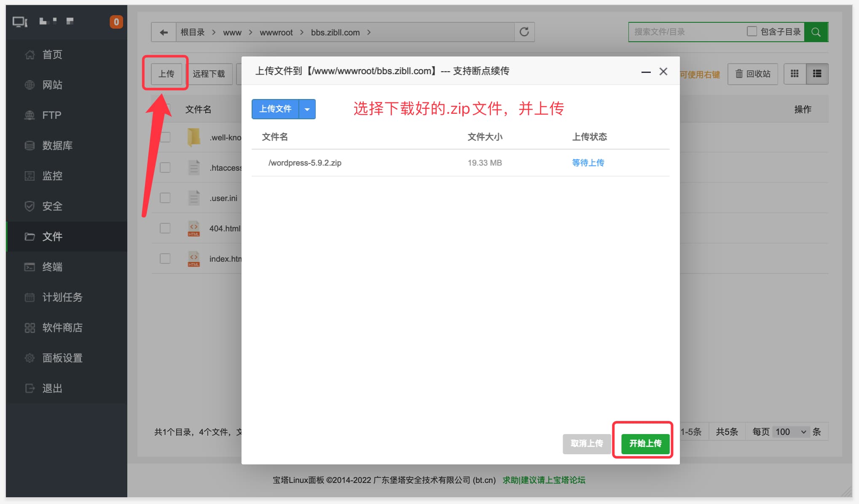Click the 搜索文件/目录 search input field
Image resolution: width=859 pixels, height=504 pixels.
coord(683,32)
